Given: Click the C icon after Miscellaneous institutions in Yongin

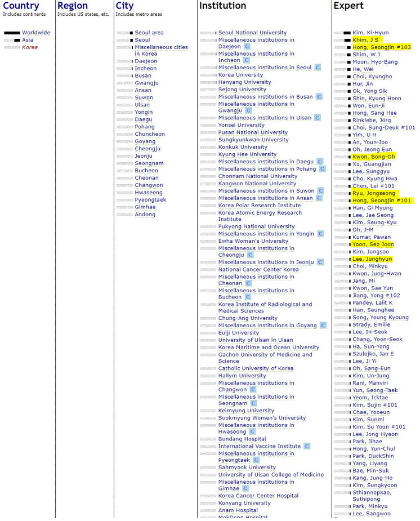Looking at the screenshot, I should 320,234.
